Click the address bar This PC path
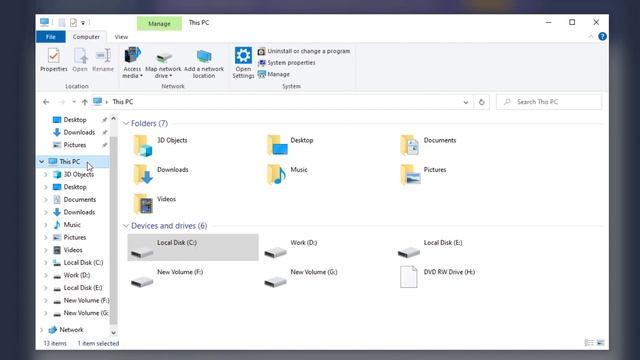Viewport: 640px width, 360px height. [x=123, y=102]
